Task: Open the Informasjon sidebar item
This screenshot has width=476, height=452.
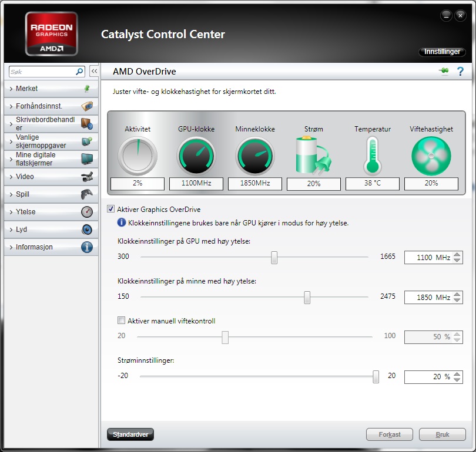Action: (x=51, y=247)
